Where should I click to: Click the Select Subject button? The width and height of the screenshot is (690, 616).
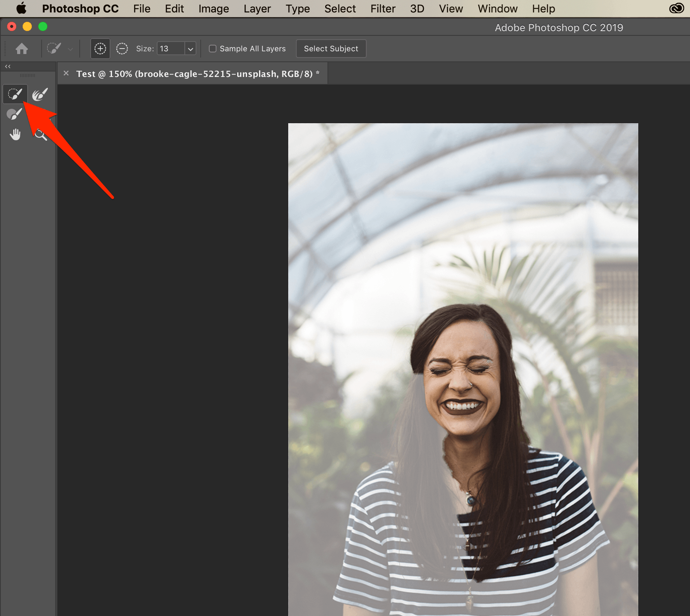tap(331, 49)
